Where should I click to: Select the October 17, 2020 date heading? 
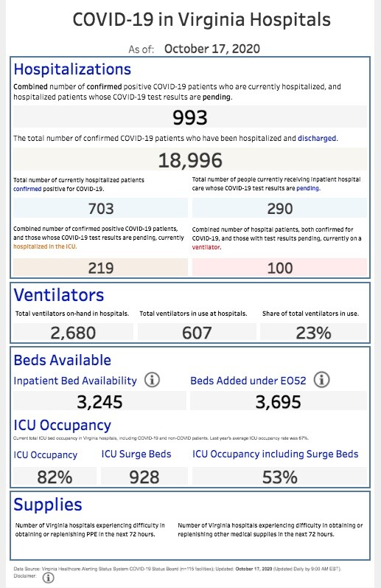[x=212, y=49]
